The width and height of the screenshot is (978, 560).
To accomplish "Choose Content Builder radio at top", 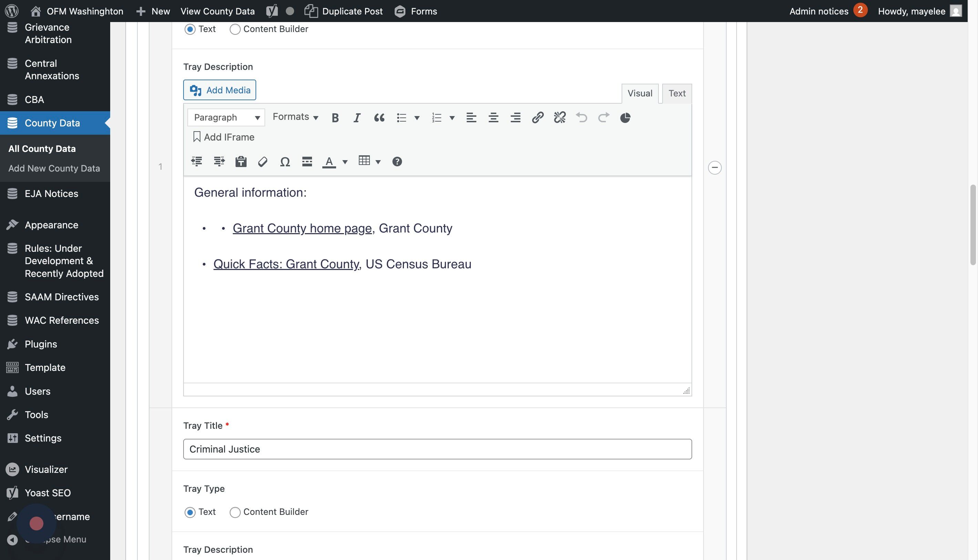I will 235,29.
